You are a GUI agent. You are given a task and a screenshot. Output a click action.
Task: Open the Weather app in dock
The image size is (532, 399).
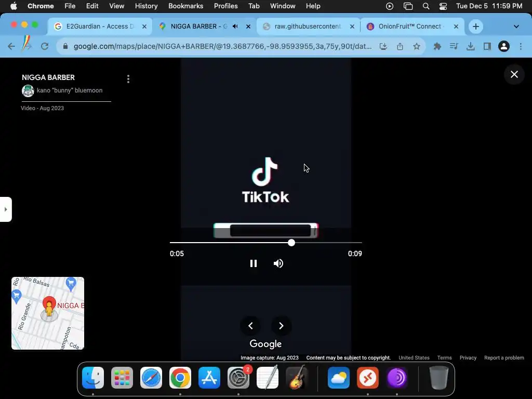(339, 378)
